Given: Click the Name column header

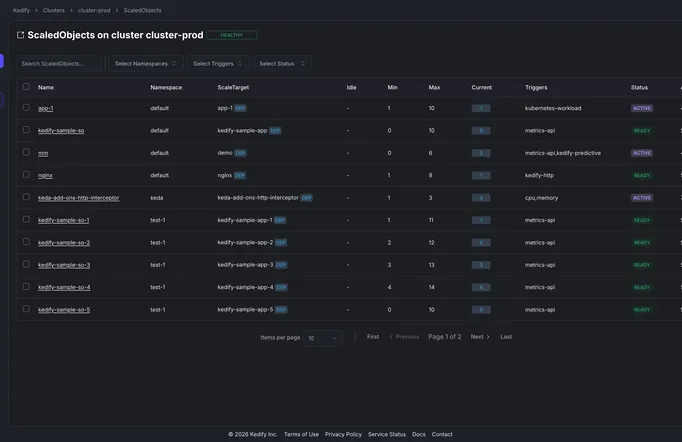Looking at the screenshot, I should [46, 87].
